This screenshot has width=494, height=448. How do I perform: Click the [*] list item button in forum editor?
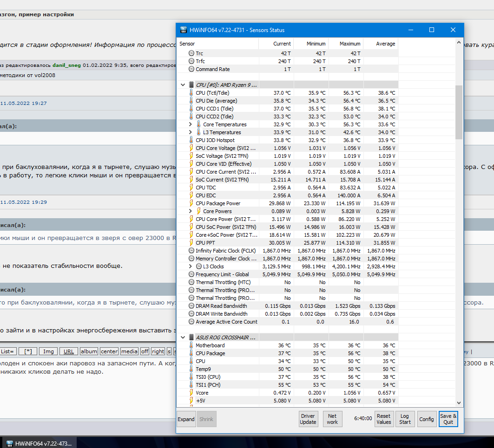(28, 351)
